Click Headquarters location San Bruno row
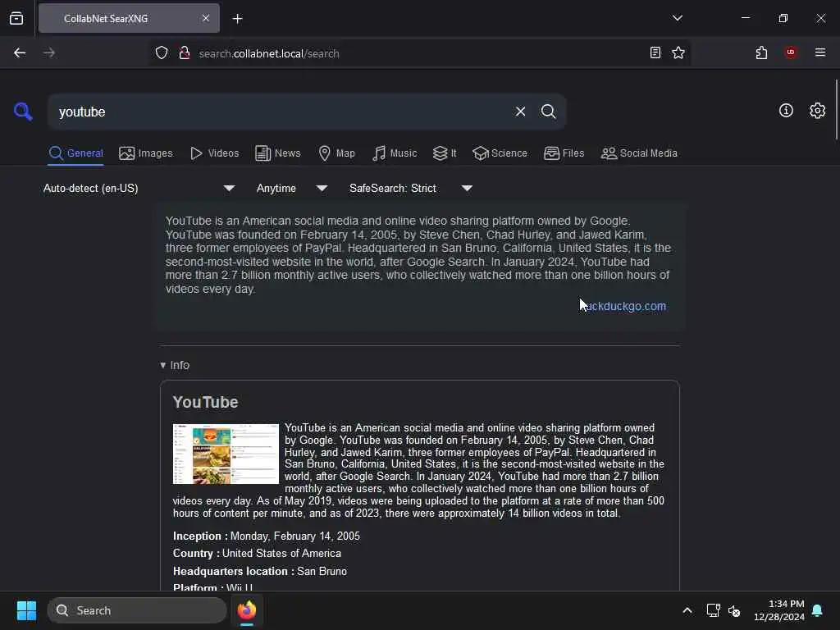This screenshot has height=630, width=840. pos(260,572)
